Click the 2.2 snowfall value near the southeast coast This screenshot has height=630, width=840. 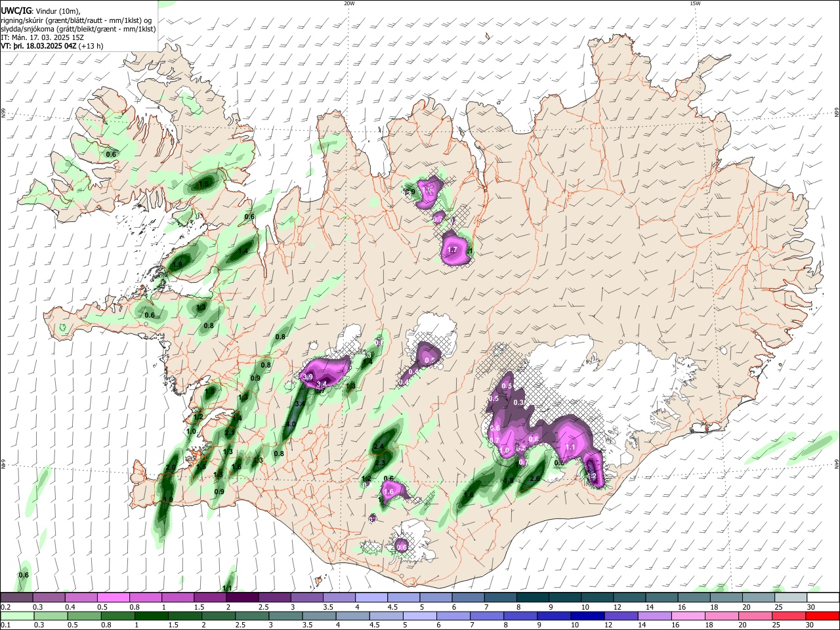[591, 476]
